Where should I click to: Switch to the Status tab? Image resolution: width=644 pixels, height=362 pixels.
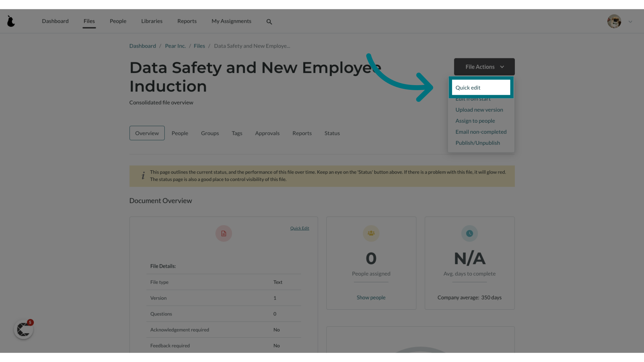(332, 133)
